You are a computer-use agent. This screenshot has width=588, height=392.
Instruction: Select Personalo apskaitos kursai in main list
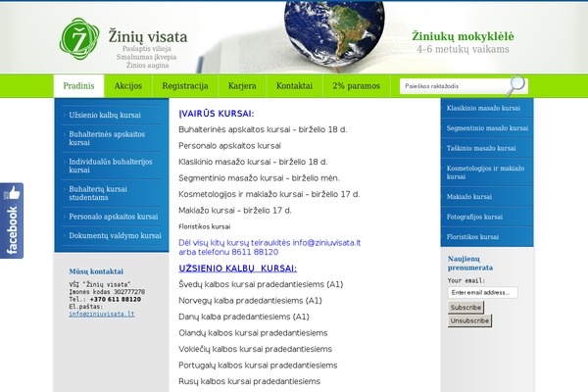pos(229,146)
